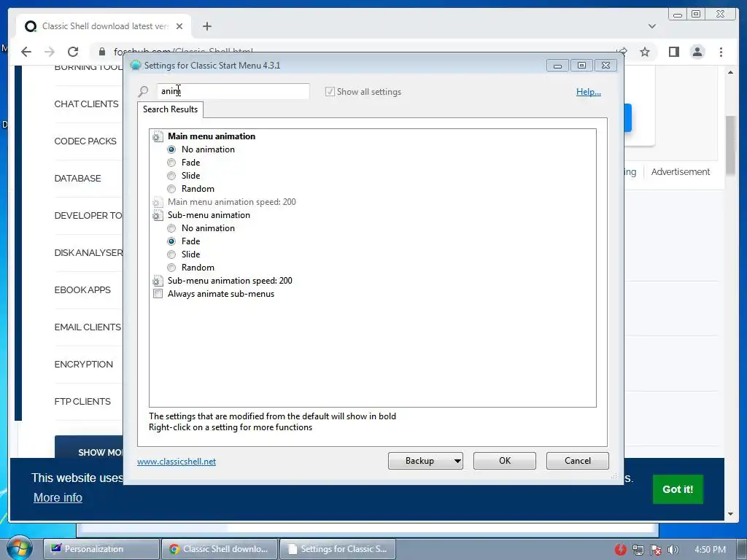Viewport: 747px width, 560px height.
Task: Click forward arrow in Chrome
Action: [50, 52]
